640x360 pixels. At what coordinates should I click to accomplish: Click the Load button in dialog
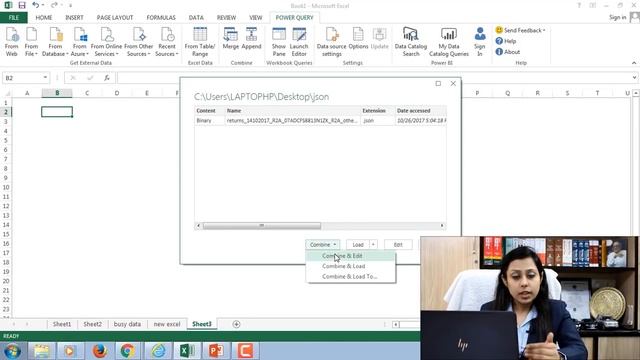358,244
